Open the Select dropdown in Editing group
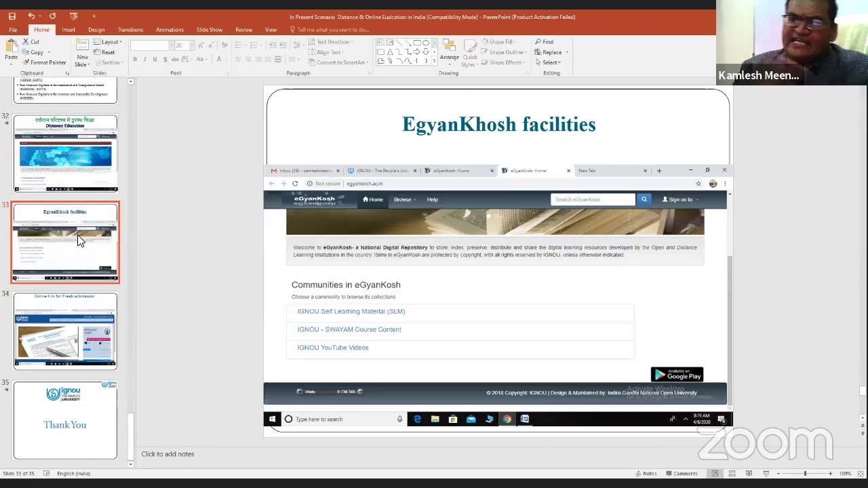 [548, 62]
